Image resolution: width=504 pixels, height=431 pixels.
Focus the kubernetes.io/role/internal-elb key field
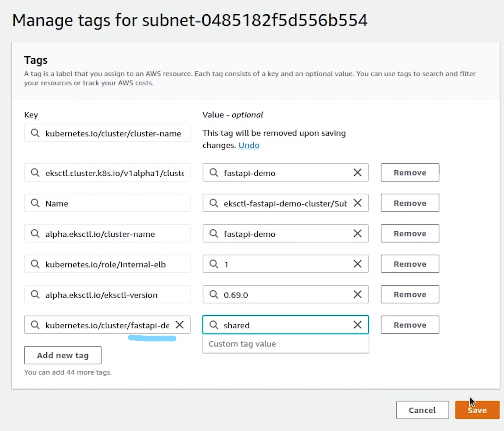click(113, 264)
